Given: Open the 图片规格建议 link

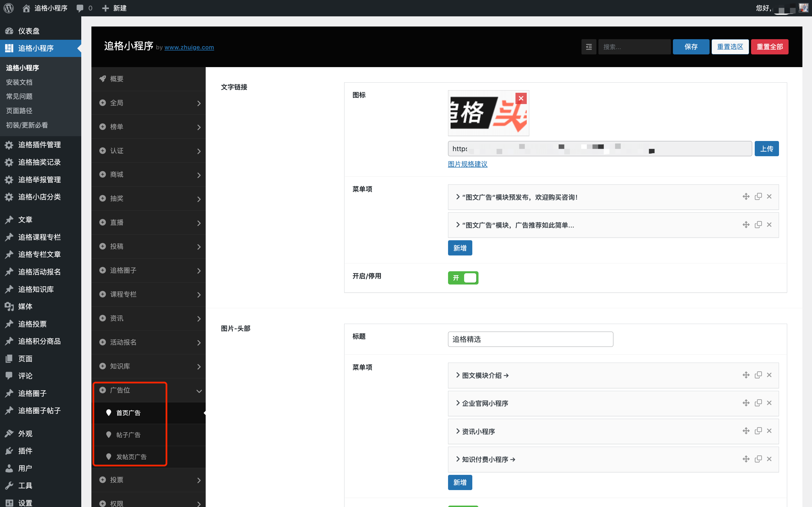Looking at the screenshot, I should coord(468,164).
